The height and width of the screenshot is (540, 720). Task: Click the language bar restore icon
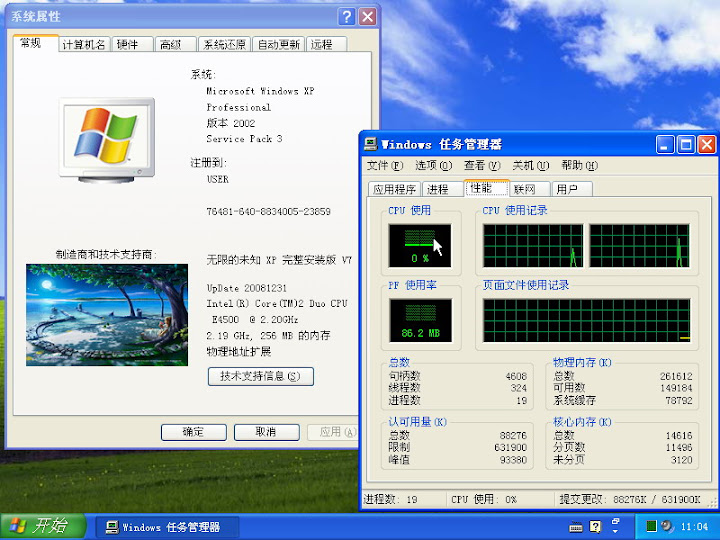(616, 521)
